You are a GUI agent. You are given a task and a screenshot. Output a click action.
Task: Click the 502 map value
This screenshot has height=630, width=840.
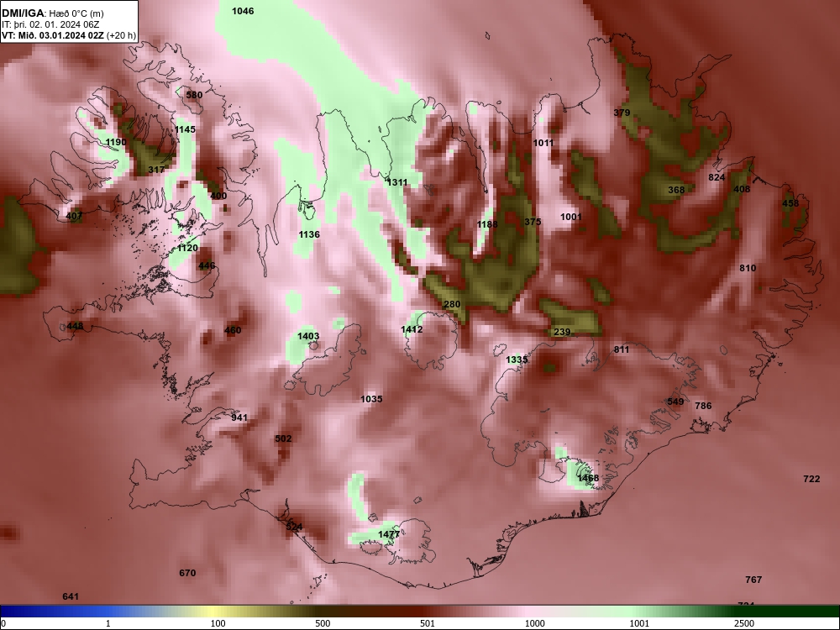[x=283, y=438]
